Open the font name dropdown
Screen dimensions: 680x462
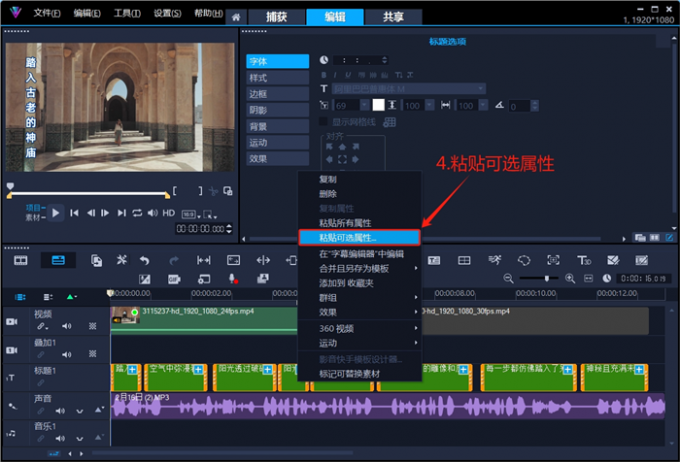coord(481,89)
